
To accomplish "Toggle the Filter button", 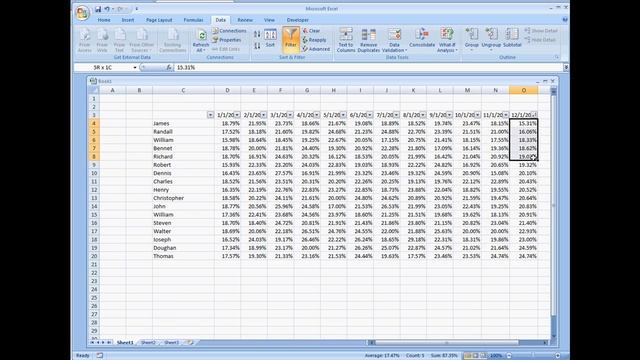I will [x=291, y=40].
